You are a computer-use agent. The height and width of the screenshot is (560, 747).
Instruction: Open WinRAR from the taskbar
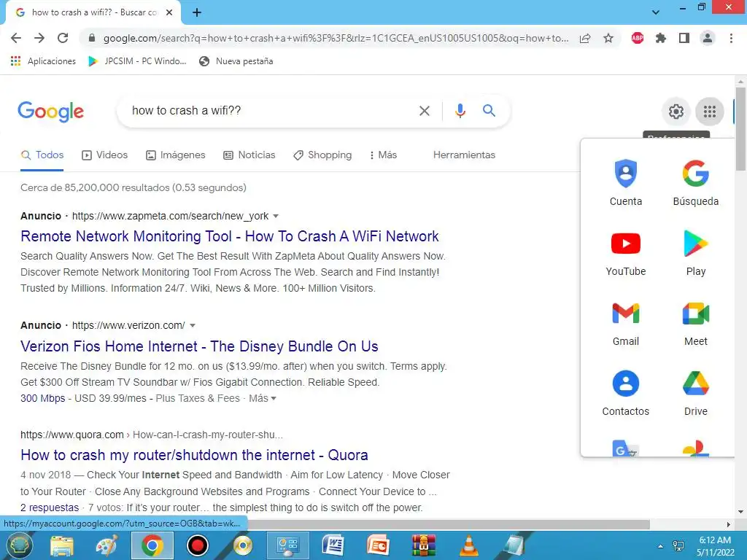point(424,545)
